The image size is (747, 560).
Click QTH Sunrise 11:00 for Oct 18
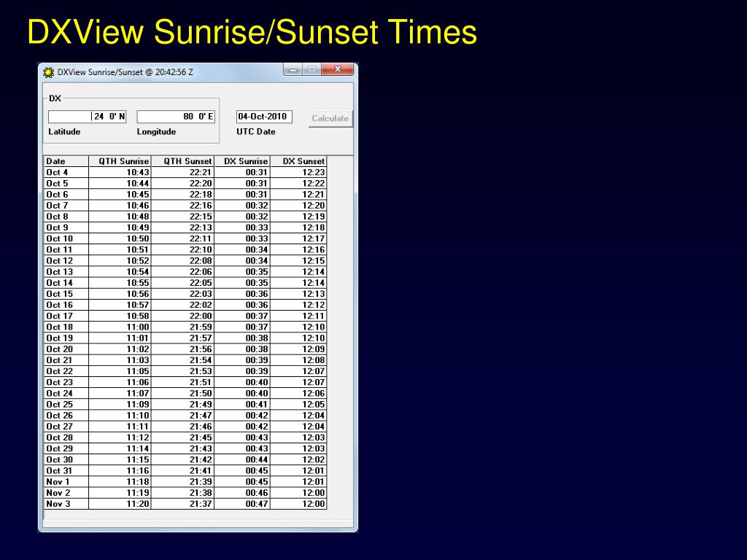pos(120,327)
